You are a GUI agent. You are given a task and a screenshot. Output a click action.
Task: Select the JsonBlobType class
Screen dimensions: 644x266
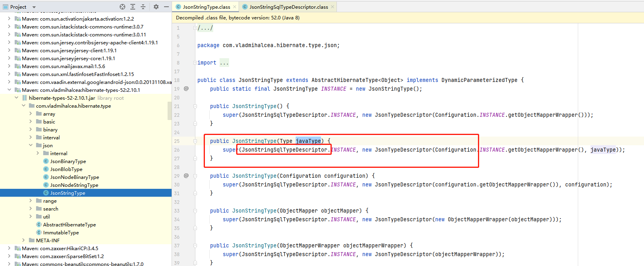(x=66, y=169)
